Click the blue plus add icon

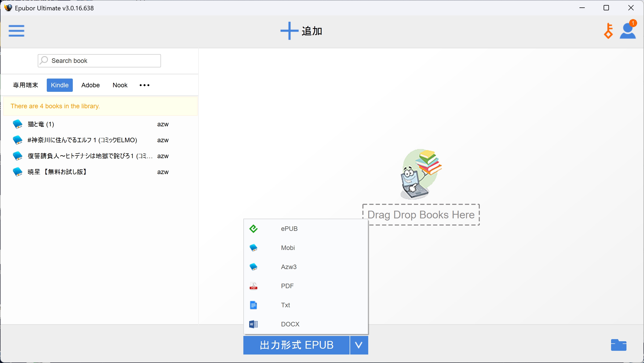(x=289, y=31)
